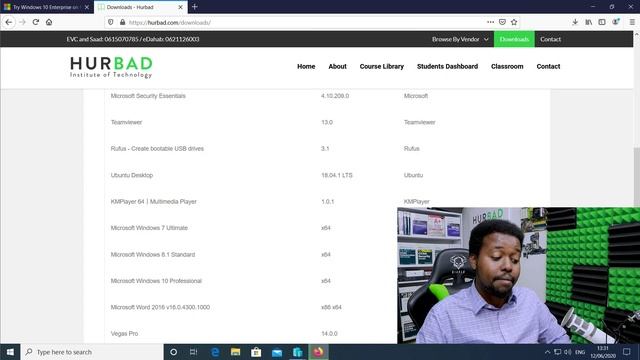Screen dimensions: 640x360
Task: Click the Rufus vendor cell
Action: tap(412, 149)
